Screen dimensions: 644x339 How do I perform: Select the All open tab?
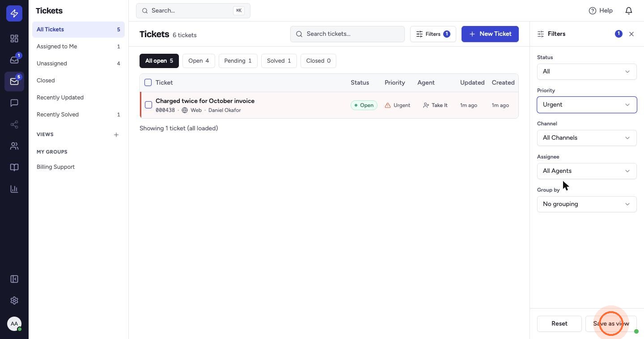(x=159, y=61)
